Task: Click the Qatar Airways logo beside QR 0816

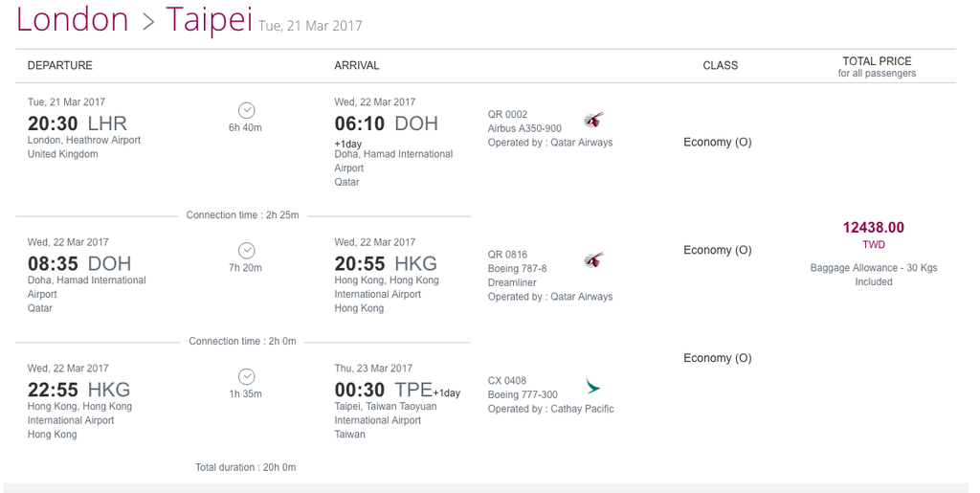Action: (x=593, y=260)
